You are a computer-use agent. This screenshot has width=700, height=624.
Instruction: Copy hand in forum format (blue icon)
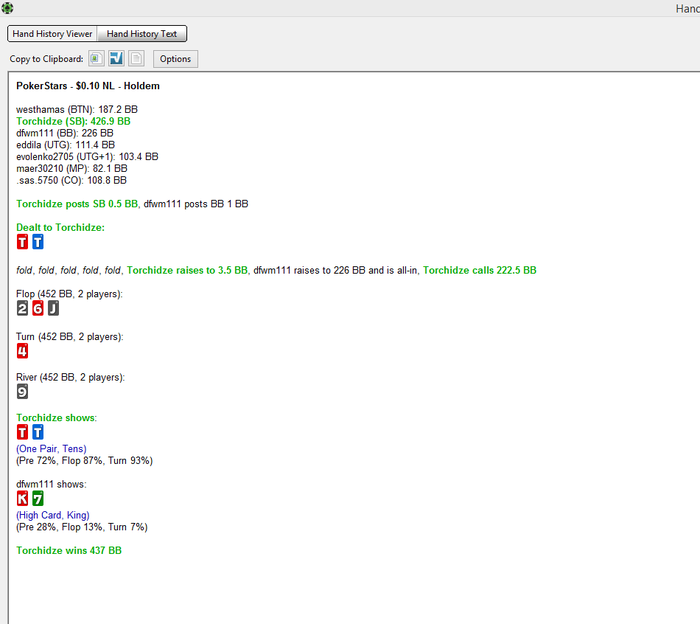(x=116, y=58)
